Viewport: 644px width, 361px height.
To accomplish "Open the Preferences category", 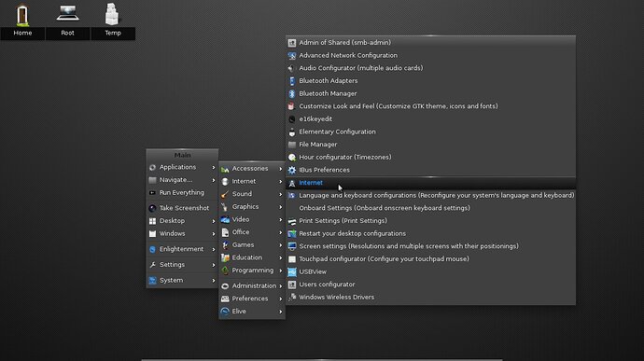I will (252, 299).
